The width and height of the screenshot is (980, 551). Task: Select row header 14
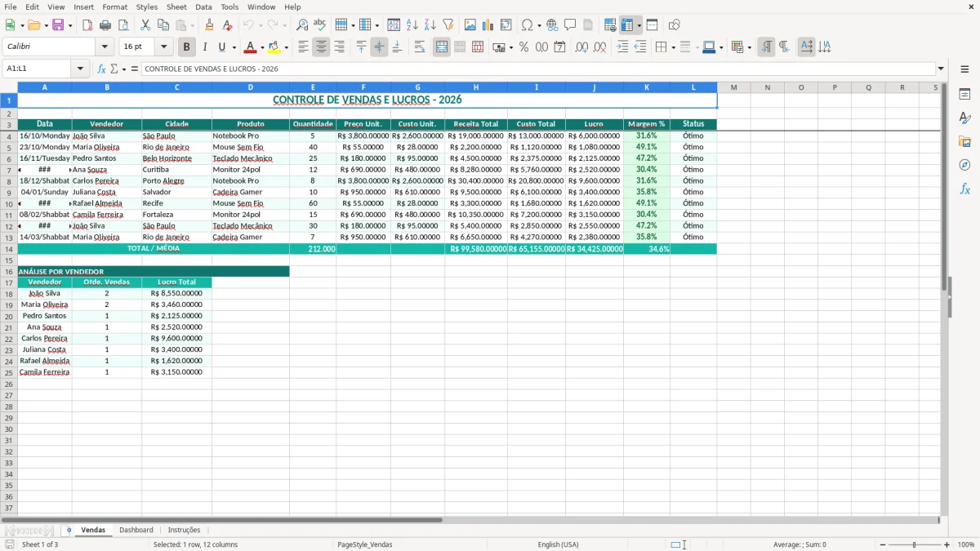[x=9, y=249]
